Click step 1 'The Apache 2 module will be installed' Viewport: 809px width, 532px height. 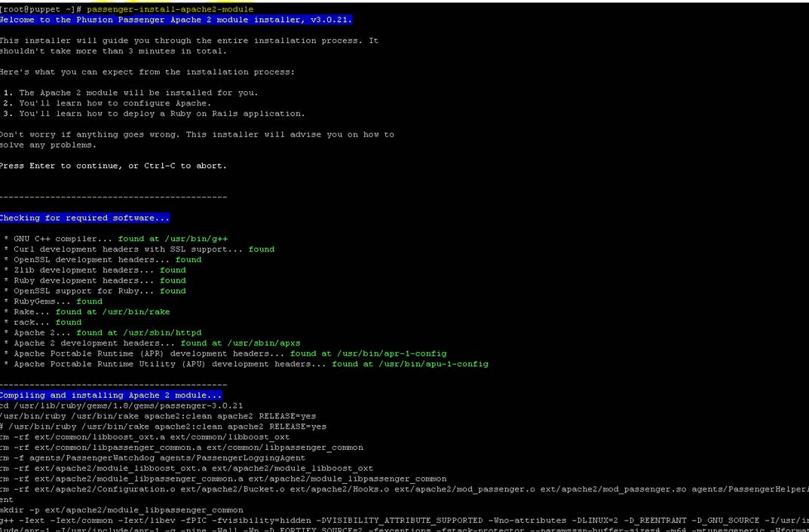(131, 93)
